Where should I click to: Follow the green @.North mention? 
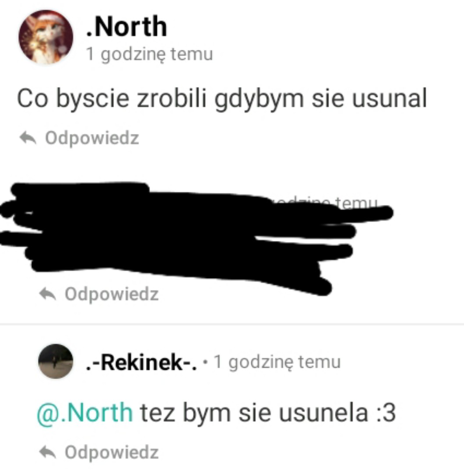click(85, 413)
